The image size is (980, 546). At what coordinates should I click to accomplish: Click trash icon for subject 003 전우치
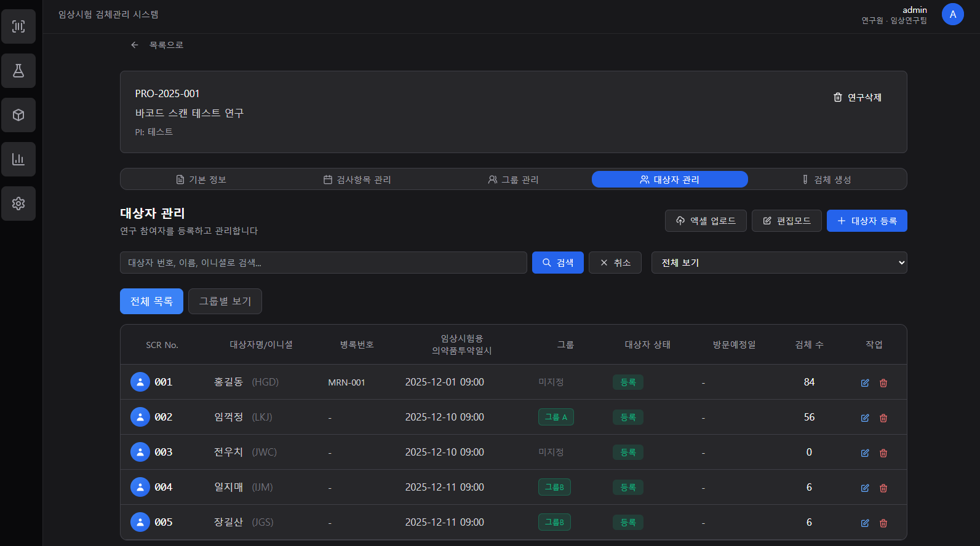coord(883,453)
